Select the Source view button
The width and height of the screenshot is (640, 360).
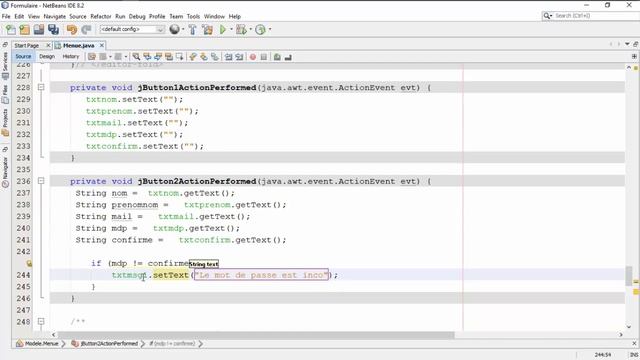coord(23,57)
